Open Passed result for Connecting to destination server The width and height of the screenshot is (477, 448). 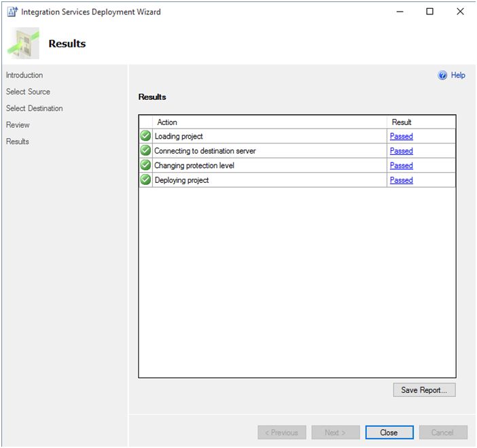coord(401,151)
